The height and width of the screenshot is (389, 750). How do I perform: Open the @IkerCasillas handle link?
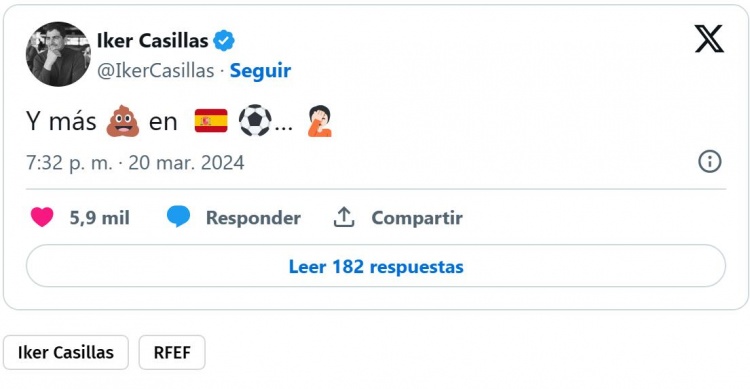click(155, 71)
